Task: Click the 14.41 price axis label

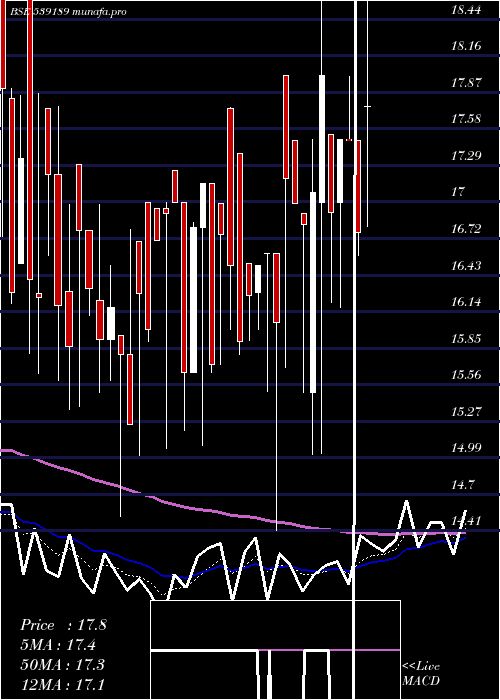Action: coord(466,521)
